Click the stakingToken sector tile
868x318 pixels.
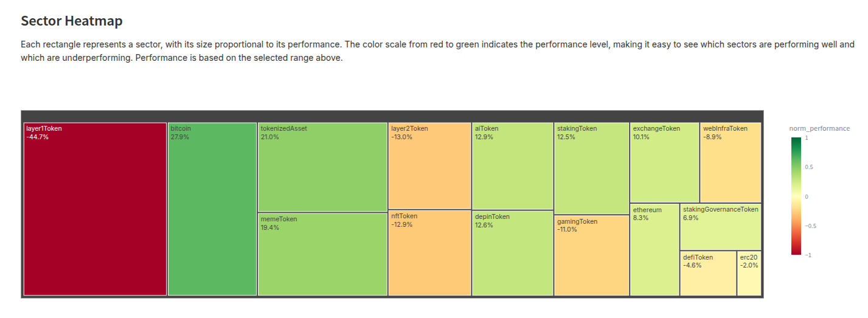[x=591, y=168]
